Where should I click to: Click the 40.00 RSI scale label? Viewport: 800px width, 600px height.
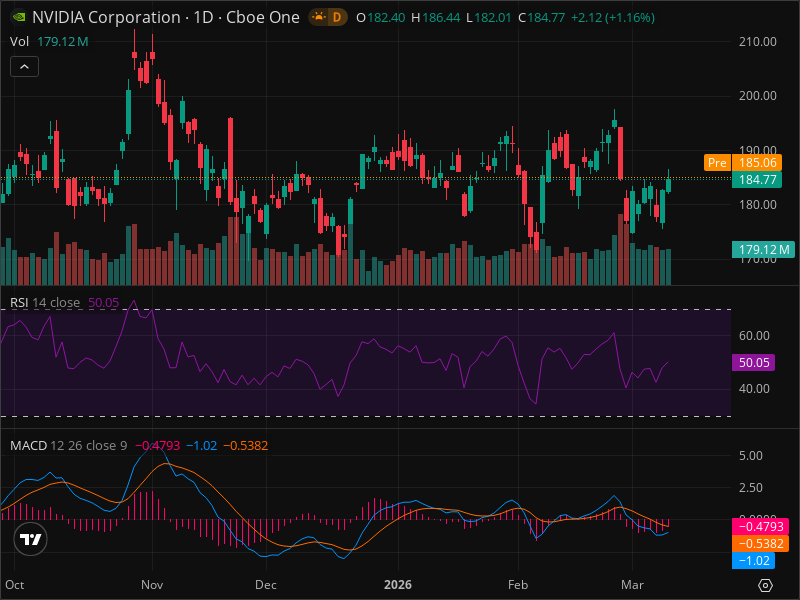tap(754, 389)
